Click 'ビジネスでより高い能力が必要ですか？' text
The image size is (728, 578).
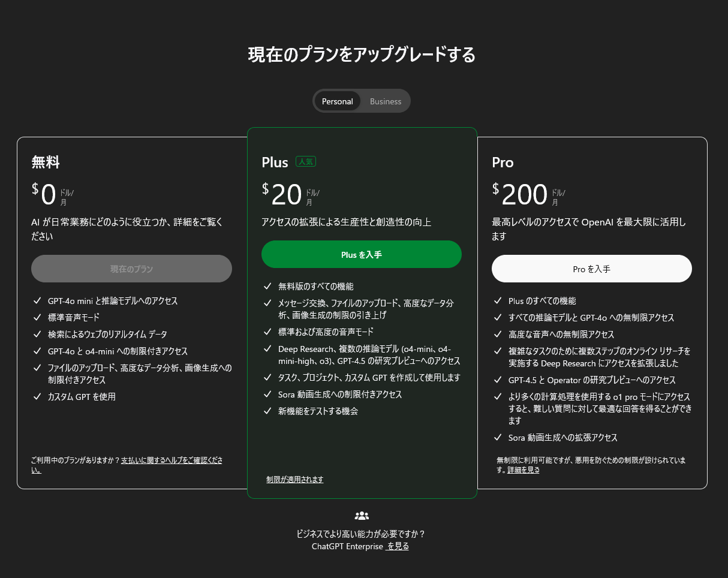click(x=362, y=534)
